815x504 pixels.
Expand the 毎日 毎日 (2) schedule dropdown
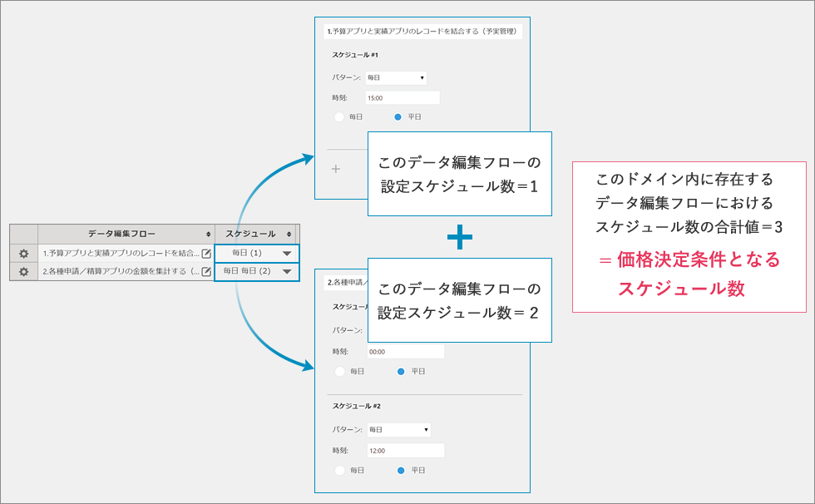pyautogui.click(x=286, y=271)
